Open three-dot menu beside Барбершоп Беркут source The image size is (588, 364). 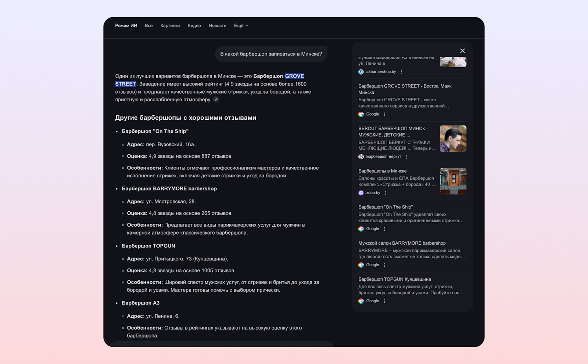tap(406, 157)
